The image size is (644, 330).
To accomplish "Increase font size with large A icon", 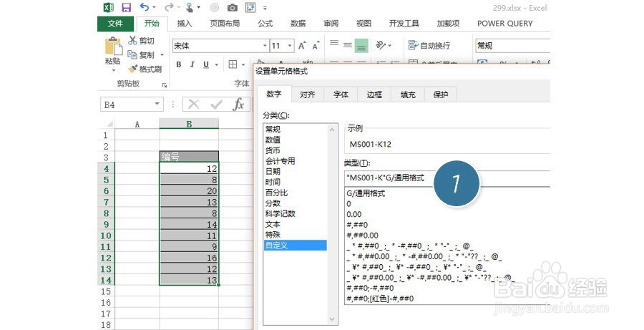I will pos(302,46).
